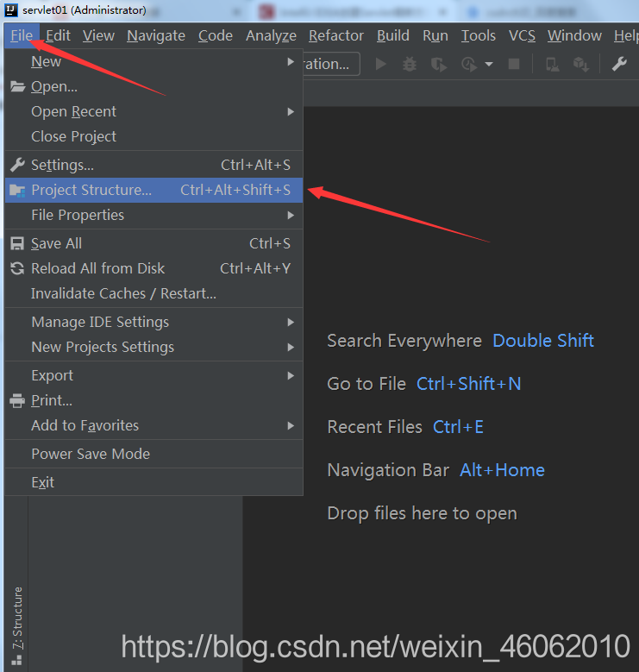Click the Stop square icon
Viewport: 639px width, 672px height.
513,65
